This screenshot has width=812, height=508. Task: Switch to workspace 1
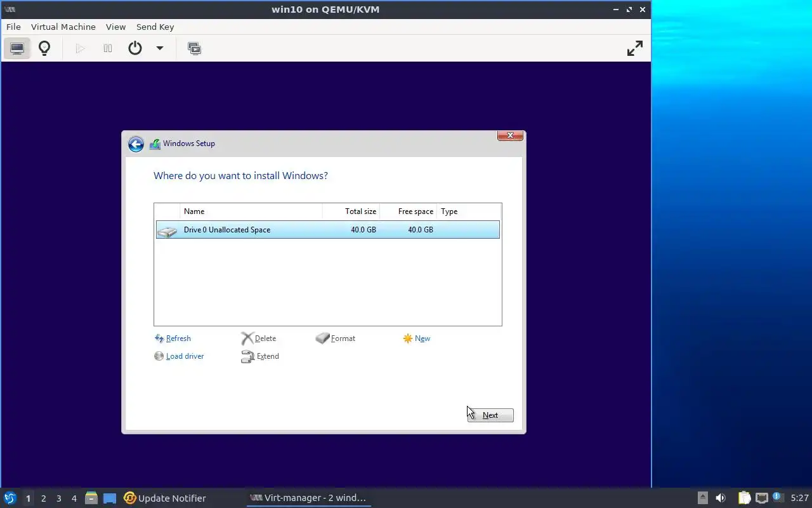[x=28, y=498]
